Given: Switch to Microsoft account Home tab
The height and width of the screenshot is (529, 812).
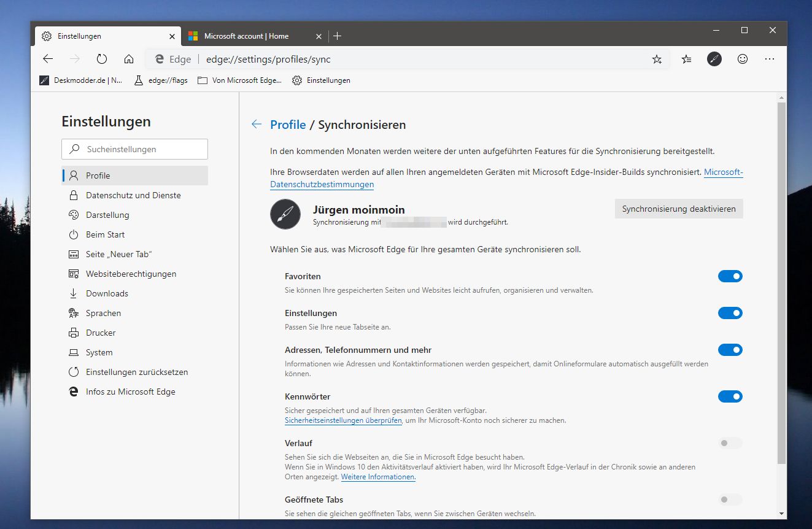Looking at the screenshot, I should click(x=255, y=36).
